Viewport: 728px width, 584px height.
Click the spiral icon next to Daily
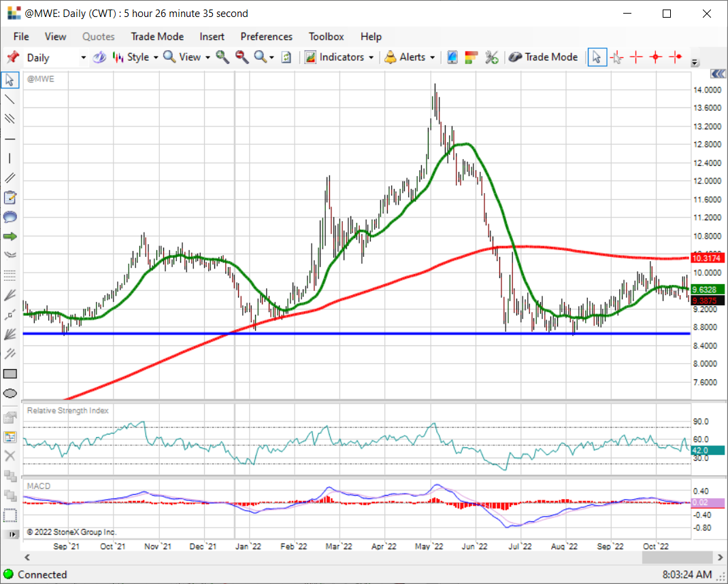tap(99, 57)
